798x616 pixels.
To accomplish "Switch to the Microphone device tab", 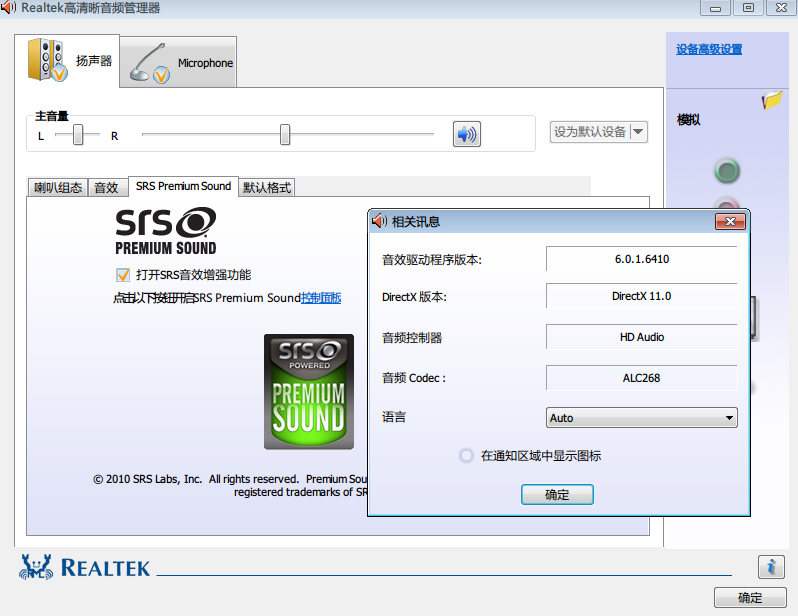I will coord(179,62).
